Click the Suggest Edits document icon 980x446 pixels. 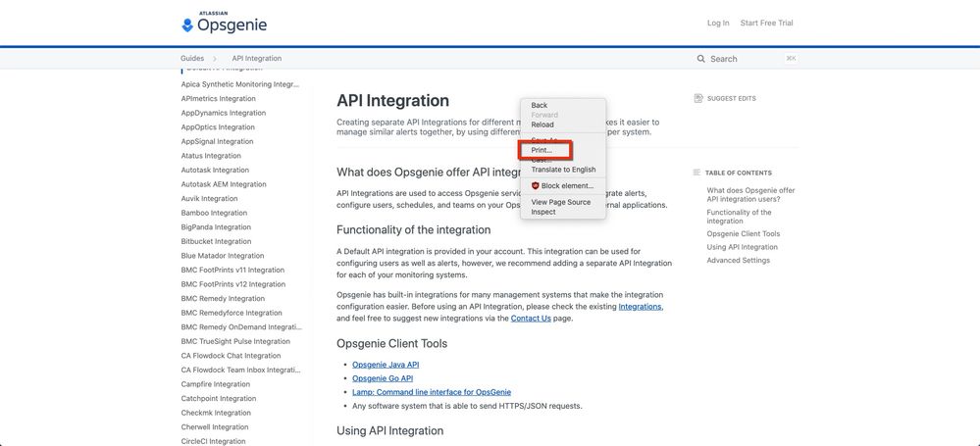pos(698,98)
